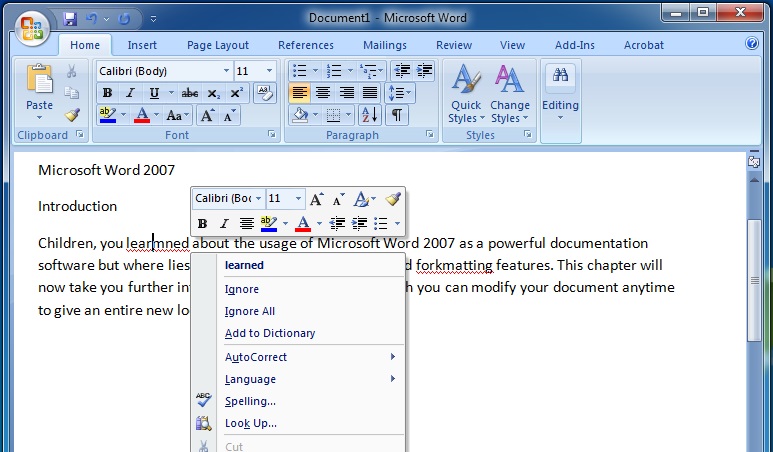Expand Numbering dropdown arrow in ribbon

coord(350,71)
